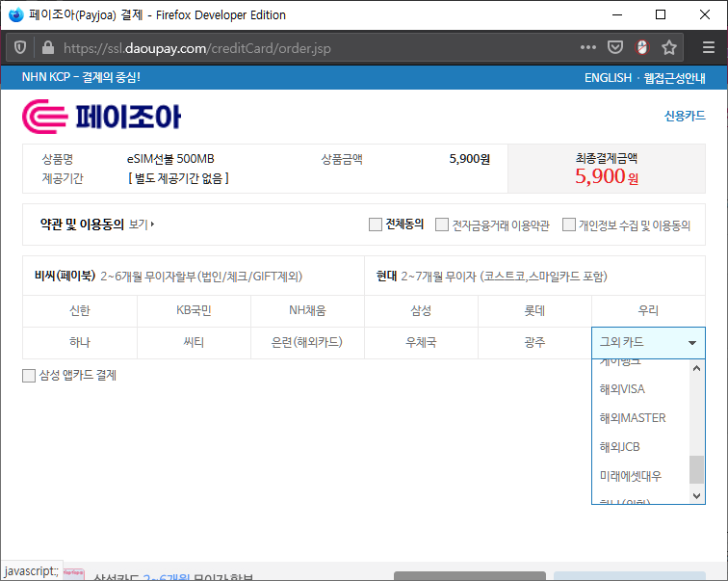728x581 pixels.
Task: Click the 비씨(페이북) 무이자할부 promotion text
Action: 169,277
